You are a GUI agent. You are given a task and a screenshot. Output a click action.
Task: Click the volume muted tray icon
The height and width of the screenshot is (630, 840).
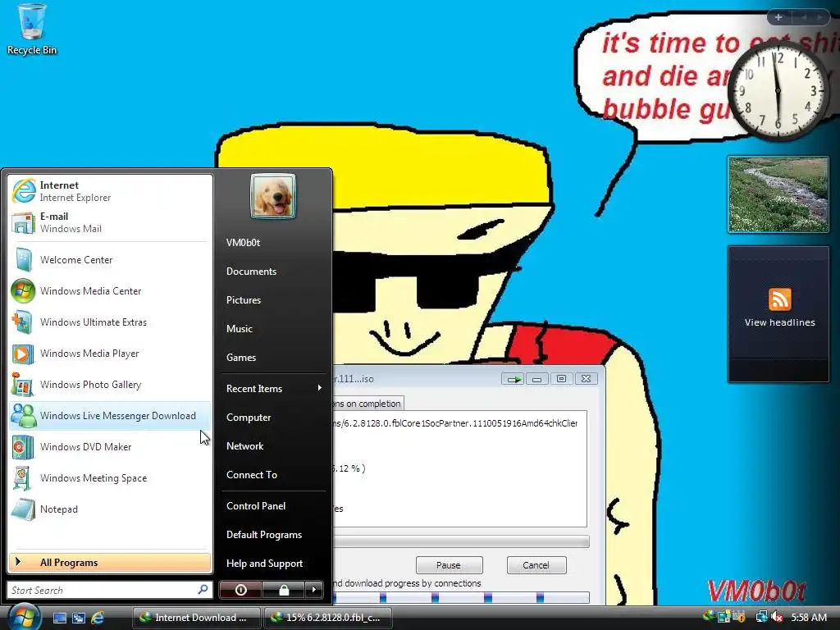point(776,617)
